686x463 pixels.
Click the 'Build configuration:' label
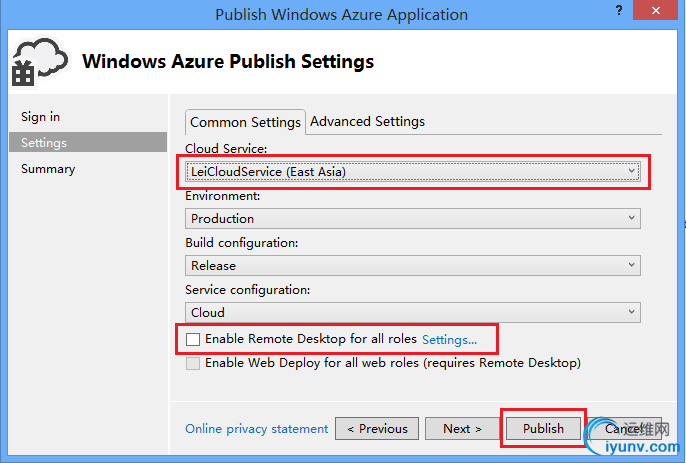242,243
